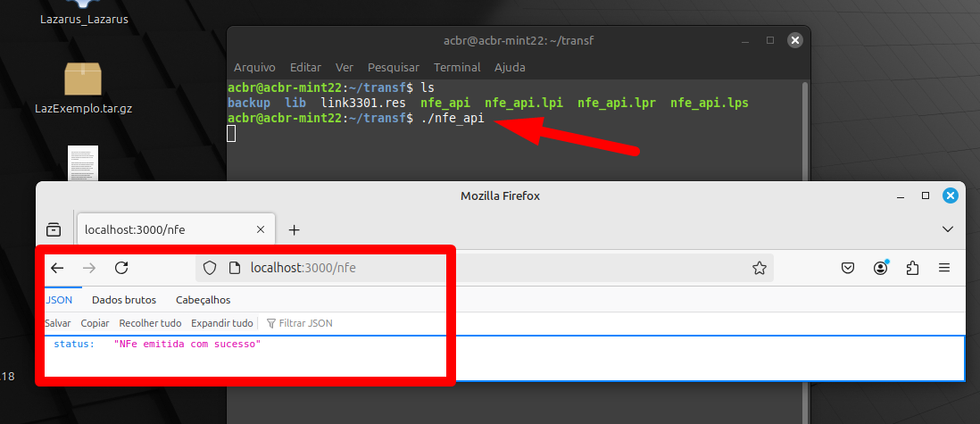
Task: Open the Firefox hamburger menu
Action: coord(944,269)
